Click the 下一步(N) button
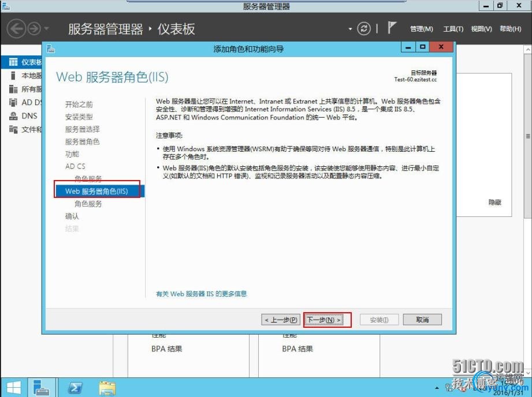Image resolution: width=532 pixels, height=397 pixels. click(323, 320)
